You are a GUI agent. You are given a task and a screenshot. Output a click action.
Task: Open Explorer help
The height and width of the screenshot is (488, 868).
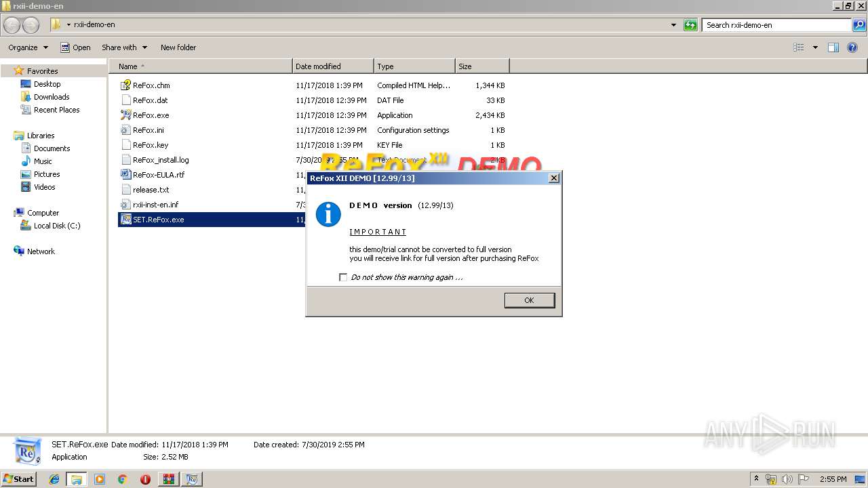(x=852, y=47)
